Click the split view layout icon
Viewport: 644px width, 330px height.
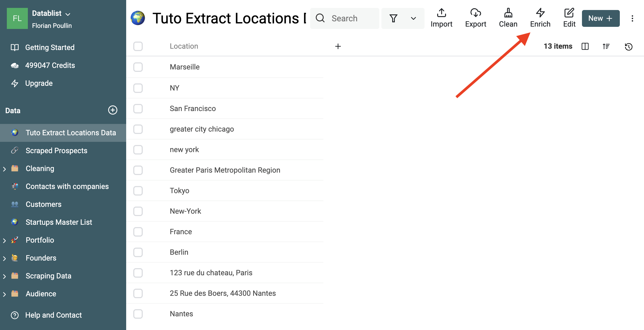click(586, 46)
